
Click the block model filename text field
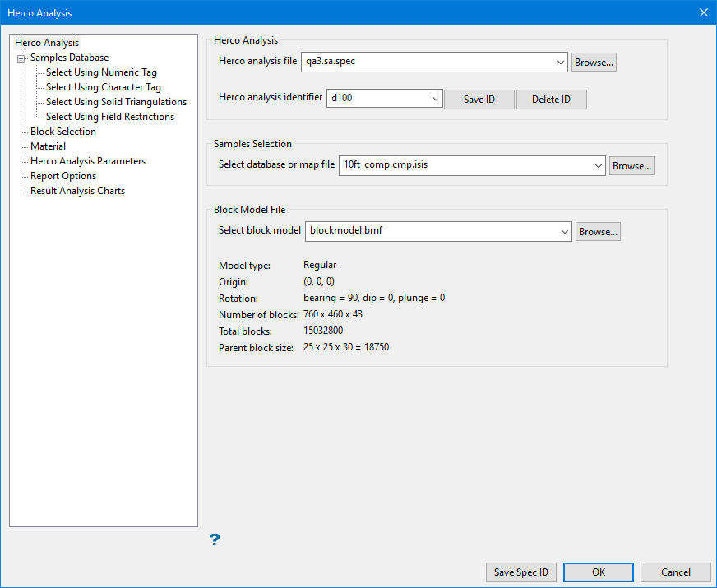430,231
